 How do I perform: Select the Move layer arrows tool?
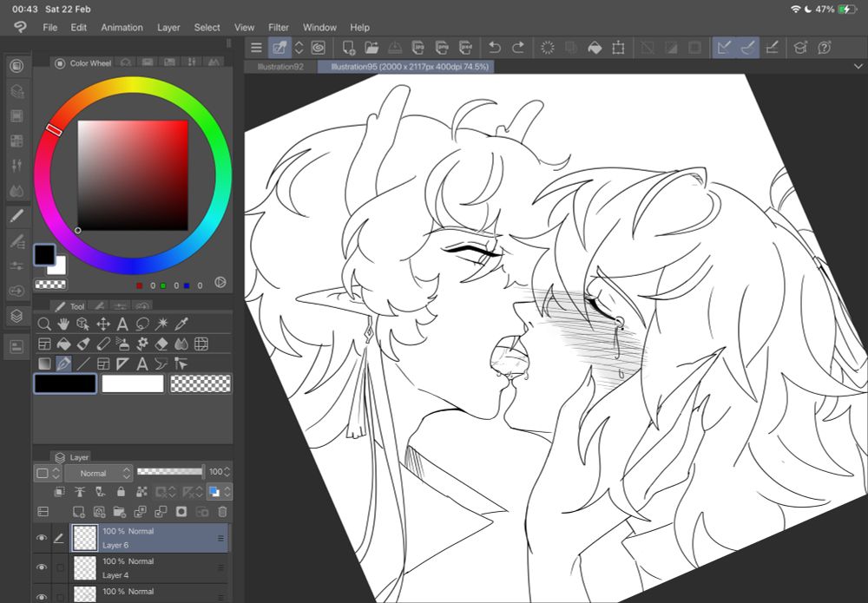click(103, 324)
